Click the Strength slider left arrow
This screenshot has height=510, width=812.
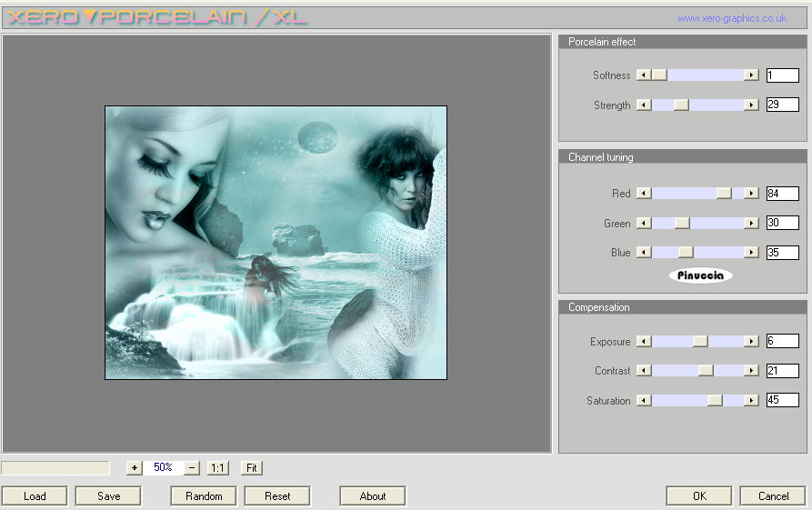click(644, 105)
